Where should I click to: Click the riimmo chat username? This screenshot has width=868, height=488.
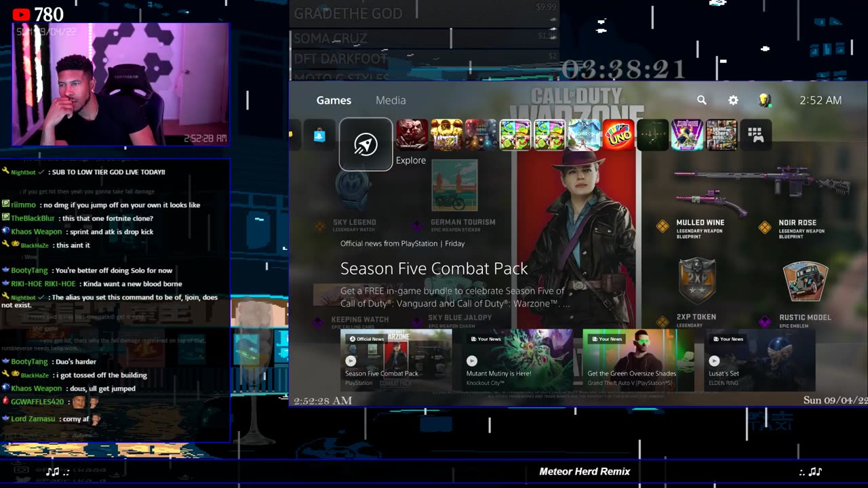pos(24,205)
